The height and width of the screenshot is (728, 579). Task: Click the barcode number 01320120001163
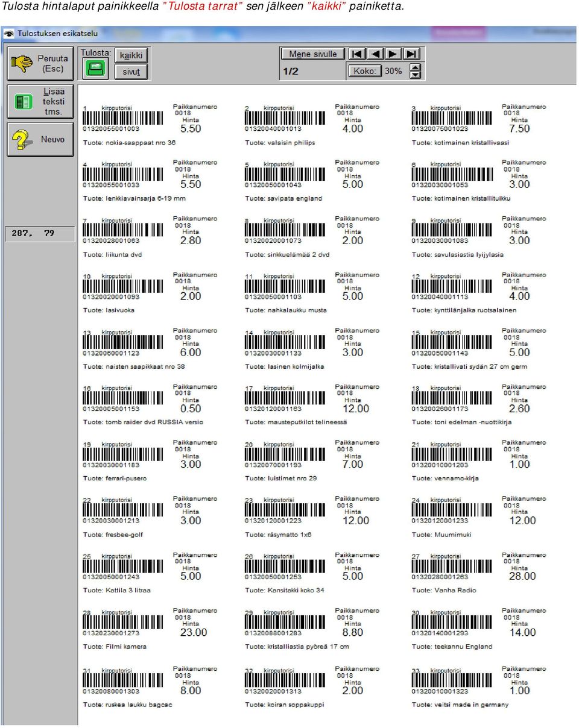click(x=273, y=408)
